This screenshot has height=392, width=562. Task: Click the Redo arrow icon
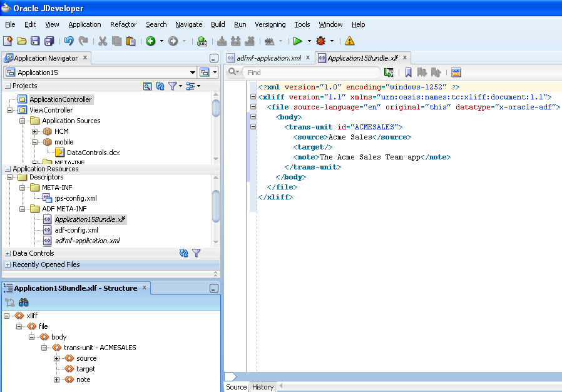(x=83, y=41)
